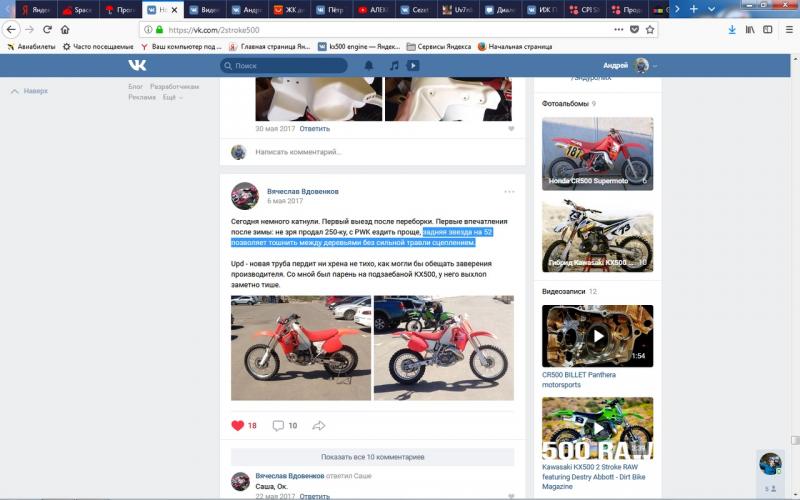Go back with the browser back arrow
This screenshot has height=500, width=800.
click(x=11, y=30)
